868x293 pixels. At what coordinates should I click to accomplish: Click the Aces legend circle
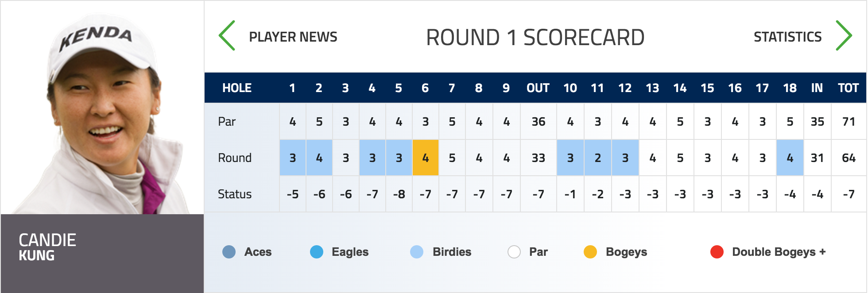[x=229, y=252]
